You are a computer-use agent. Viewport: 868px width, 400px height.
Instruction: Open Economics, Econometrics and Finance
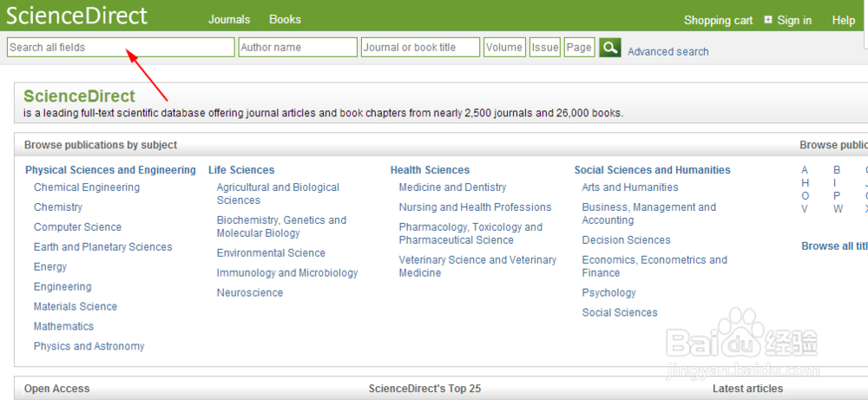[654, 266]
